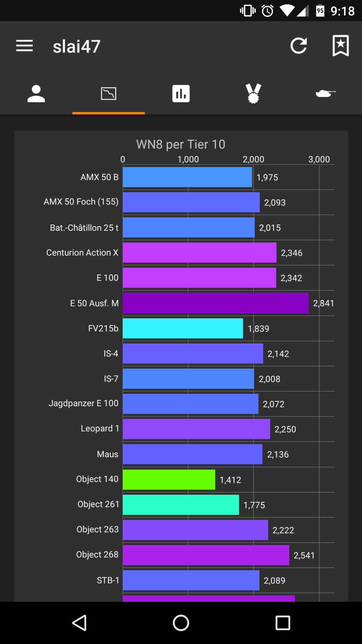Tap the green Object 140 bar

pyautogui.click(x=169, y=480)
